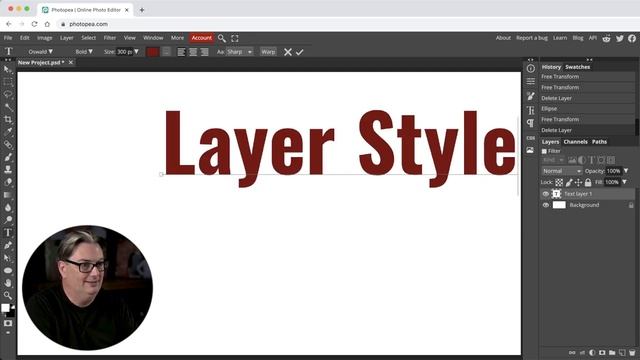Open the Fill slider dropdown arrow
The image size is (640, 360).
(624, 182)
